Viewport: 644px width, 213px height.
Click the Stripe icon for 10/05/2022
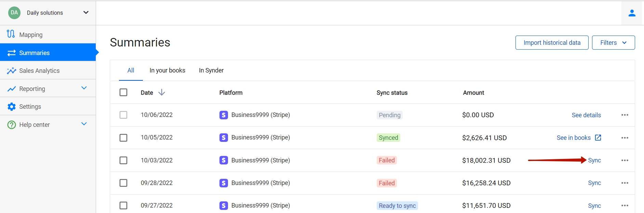pyautogui.click(x=224, y=137)
